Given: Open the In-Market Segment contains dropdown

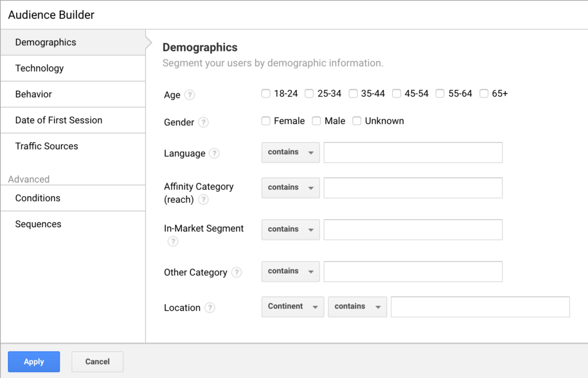Looking at the screenshot, I should (x=290, y=229).
